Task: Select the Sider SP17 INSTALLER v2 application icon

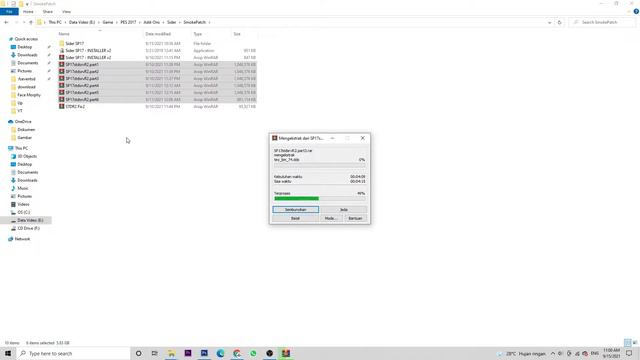Action: pos(62,51)
